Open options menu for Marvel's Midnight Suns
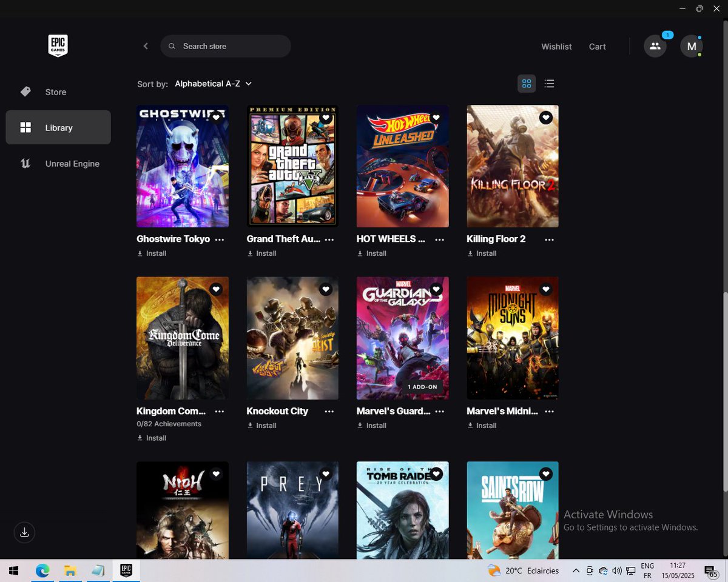The image size is (728, 582). pyautogui.click(x=549, y=412)
